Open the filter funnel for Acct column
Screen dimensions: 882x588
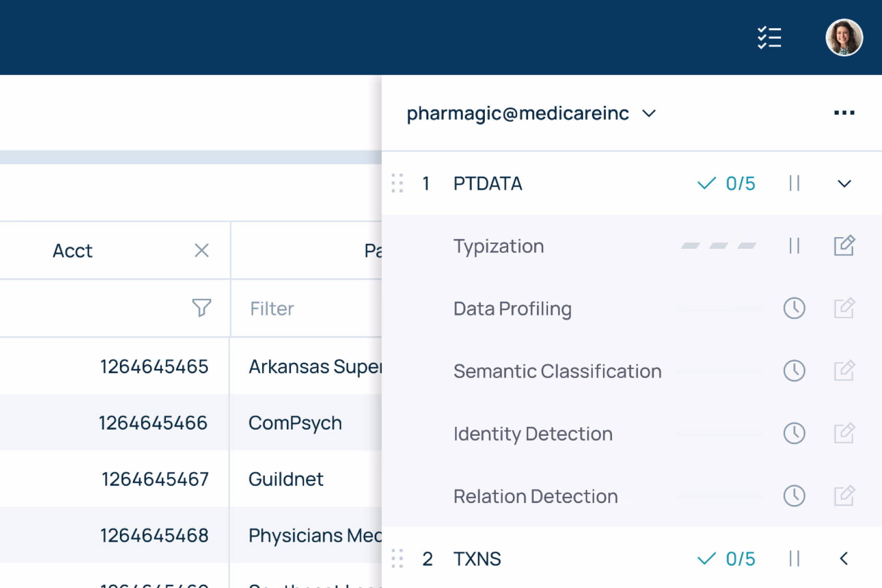click(x=202, y=308)
